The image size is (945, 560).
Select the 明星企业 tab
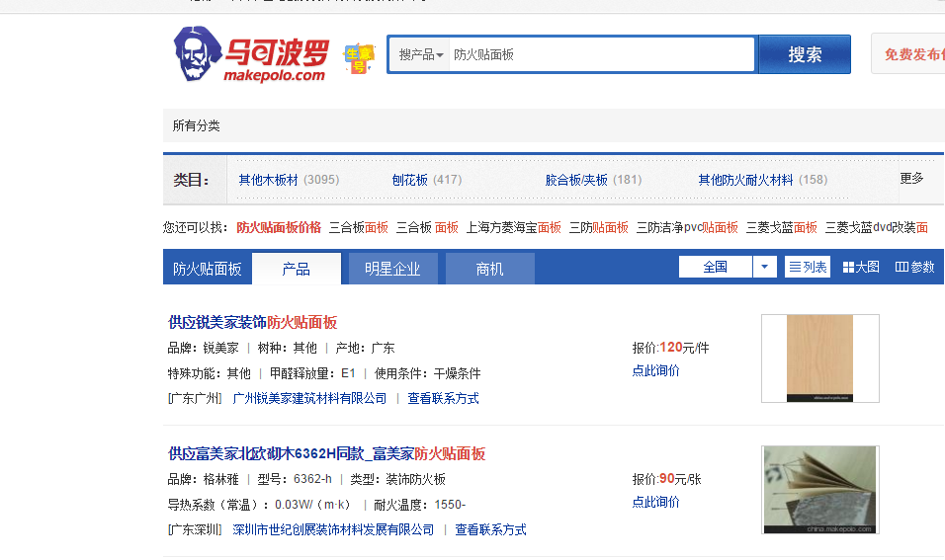click(392, 269)
